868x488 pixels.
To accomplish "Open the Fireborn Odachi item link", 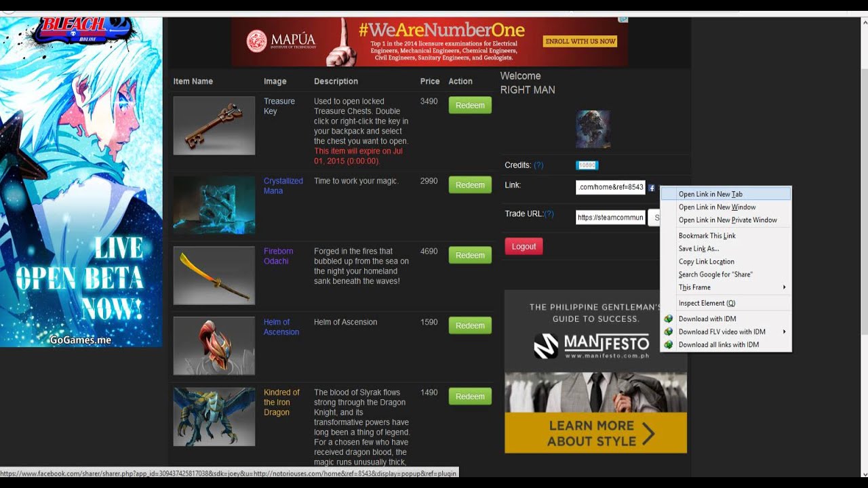I will [278, 256].
